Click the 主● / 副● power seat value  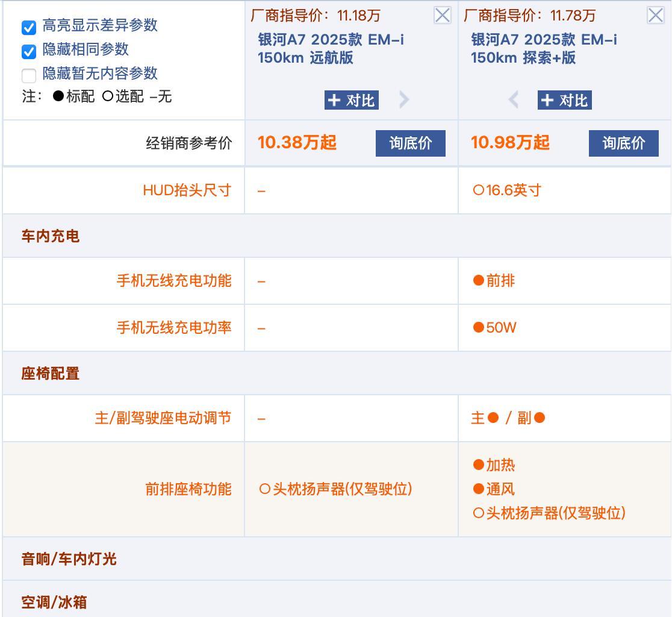point(508,418)
